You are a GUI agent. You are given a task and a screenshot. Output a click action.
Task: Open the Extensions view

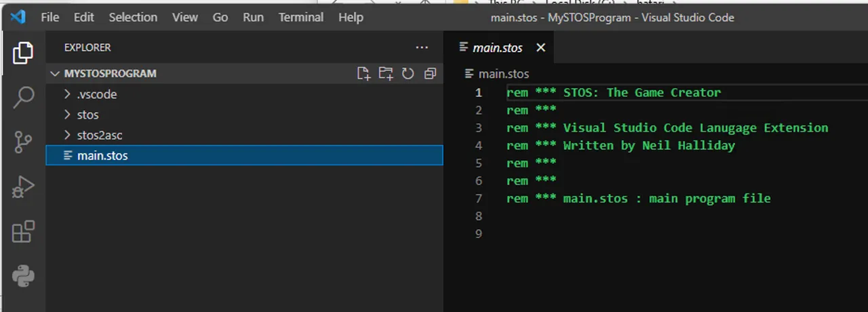click(23, 232)
